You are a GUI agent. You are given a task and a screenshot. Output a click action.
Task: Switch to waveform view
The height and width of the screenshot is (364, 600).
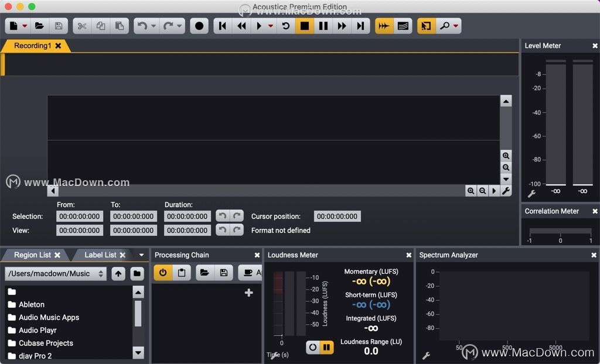pyautogui.click(x=384, y=26)
